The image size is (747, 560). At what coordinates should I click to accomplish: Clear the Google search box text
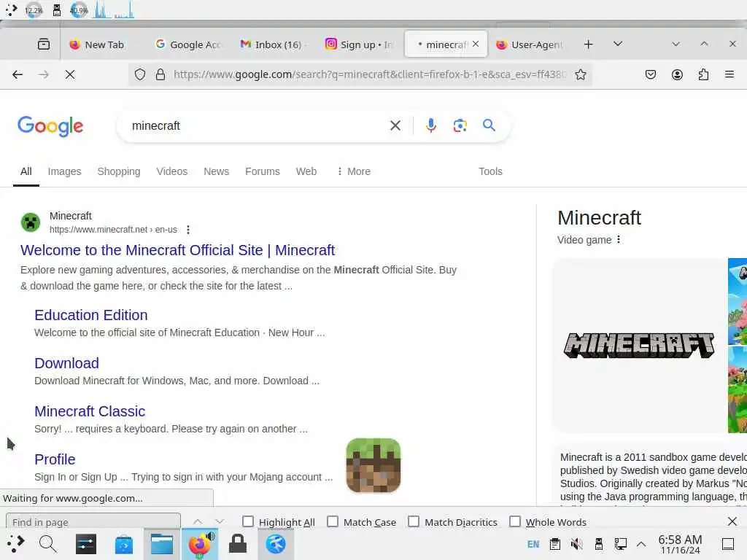click(x=395, y=125)
